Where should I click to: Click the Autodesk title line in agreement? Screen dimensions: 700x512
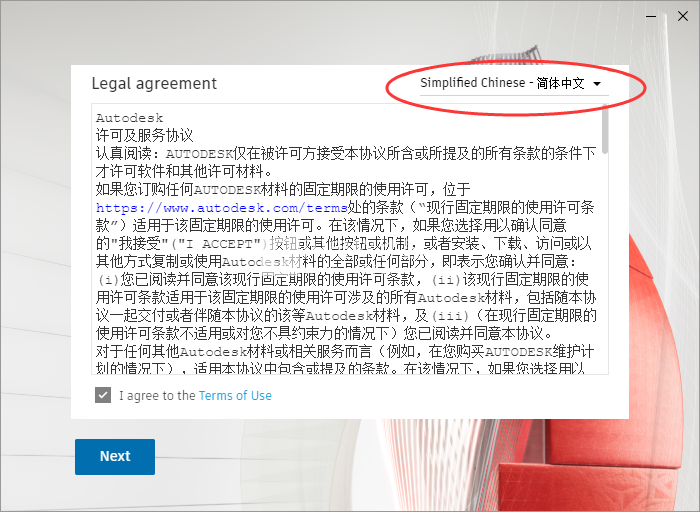pyautogui.click(x=129, y=118)
